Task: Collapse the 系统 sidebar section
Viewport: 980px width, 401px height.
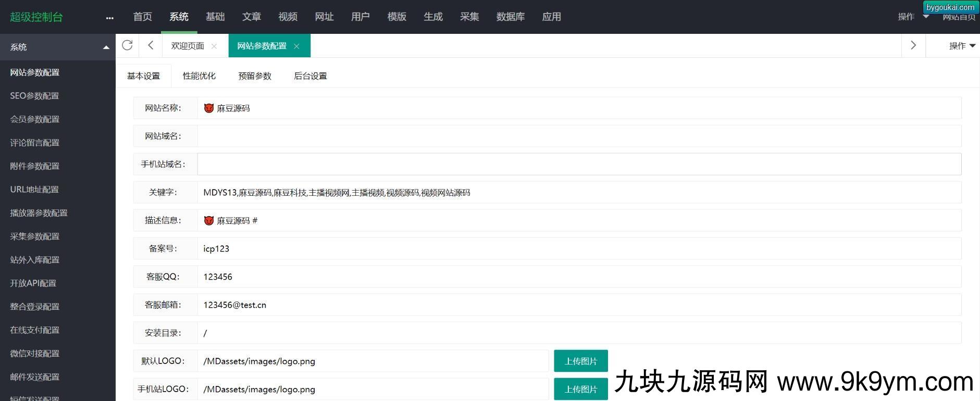Action: tap(106, 47)
